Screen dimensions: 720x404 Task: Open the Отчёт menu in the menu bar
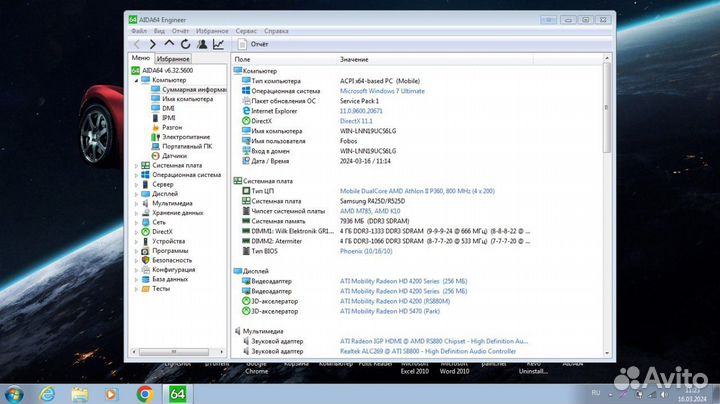pyautogui.click(x=180, y=31)
